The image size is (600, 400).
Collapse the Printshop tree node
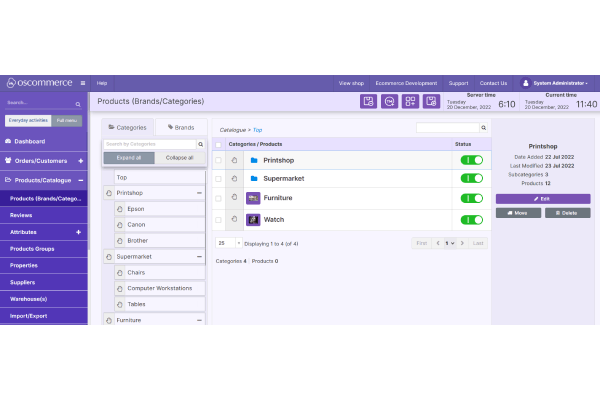click(199, 193)
